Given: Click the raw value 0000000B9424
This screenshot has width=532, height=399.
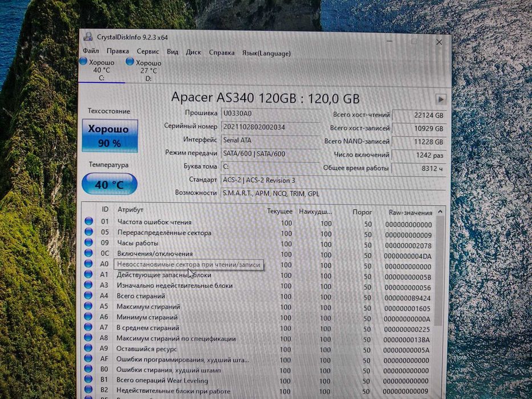Looking at the screenshot, I should click(407, 298).
